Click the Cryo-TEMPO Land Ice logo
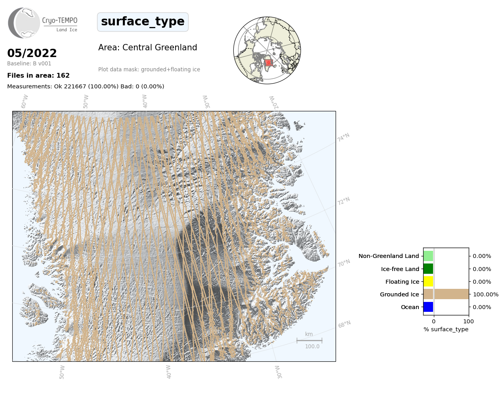Image resolution: width=504 pixels, height=420 pixels. (43, 23)
